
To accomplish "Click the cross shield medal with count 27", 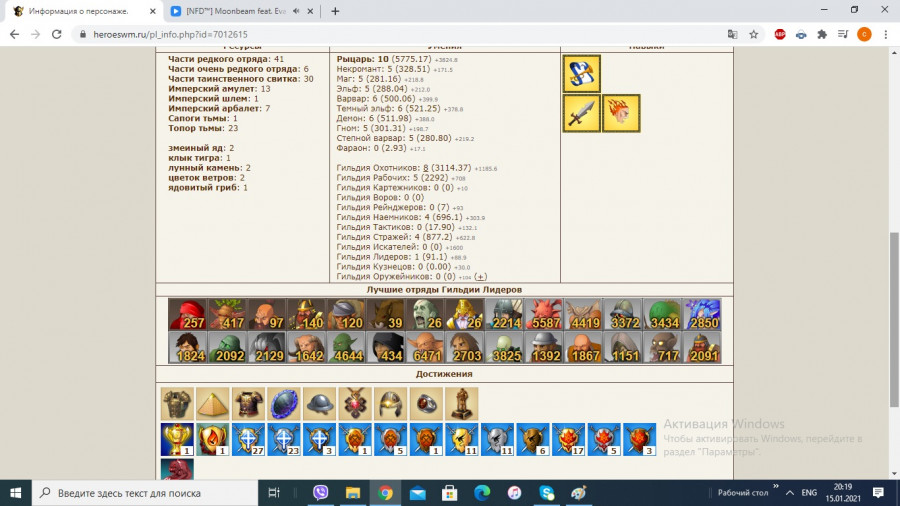I will coord(248,439).
